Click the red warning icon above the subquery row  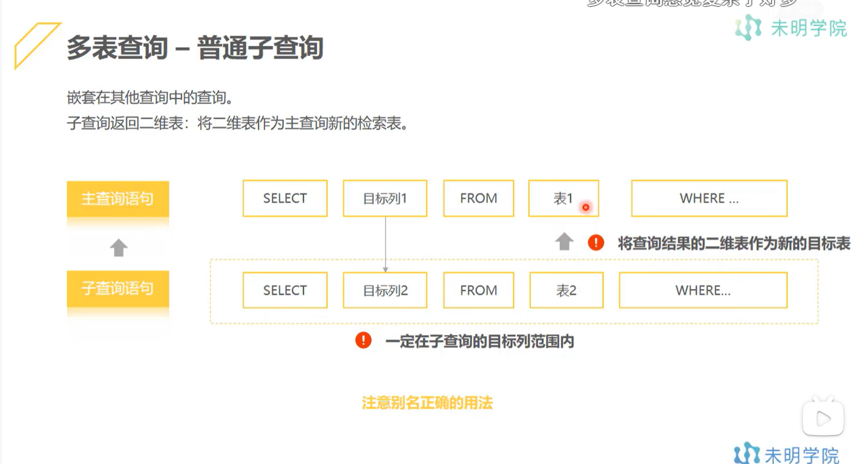596,241
